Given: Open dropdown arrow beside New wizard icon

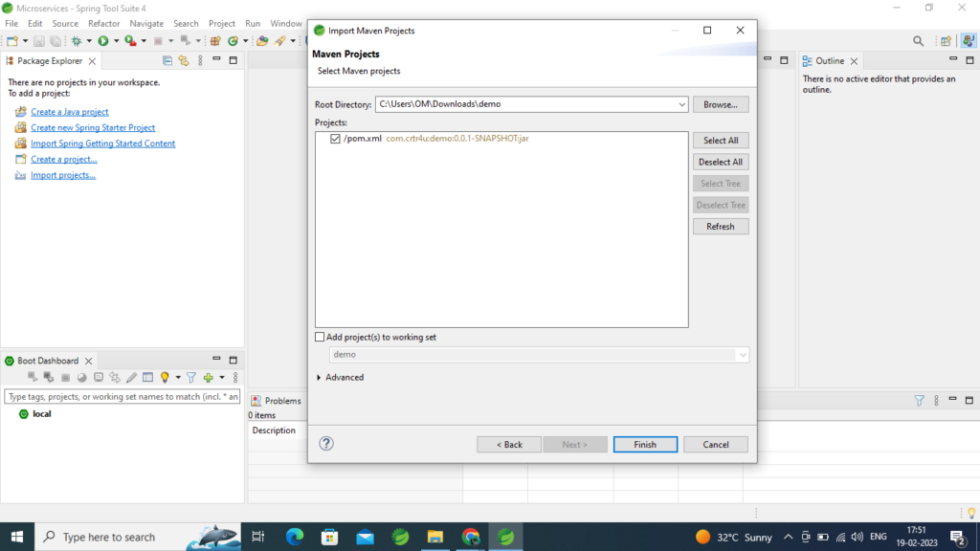Looking at the screenshot, I should coord(25,40).
